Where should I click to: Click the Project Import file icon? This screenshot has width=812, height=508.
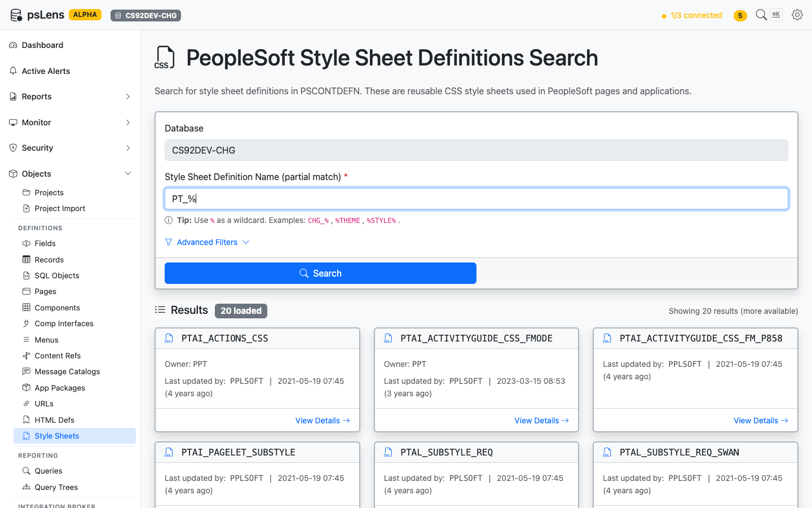click(27, 208)
